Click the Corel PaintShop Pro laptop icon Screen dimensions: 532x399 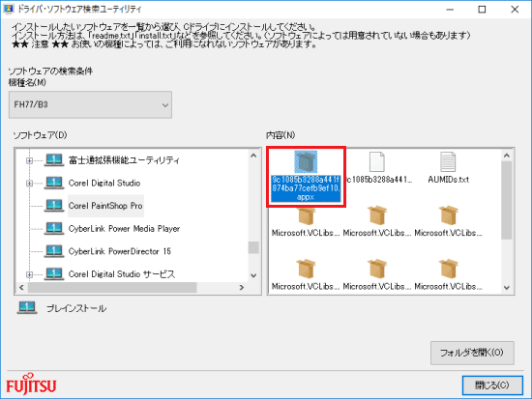click(54, 205)
